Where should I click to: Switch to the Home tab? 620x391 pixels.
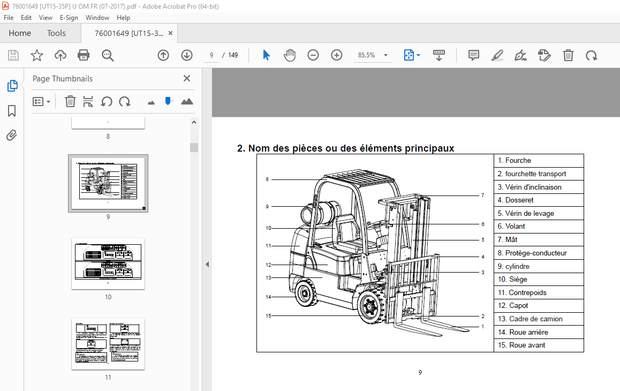(20, 33)
